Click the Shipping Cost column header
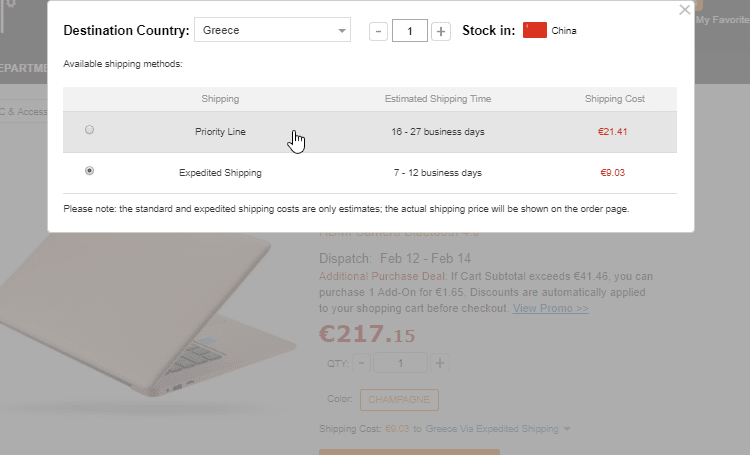Viewport: 750px width, 455px height. [x=615, y=99]
